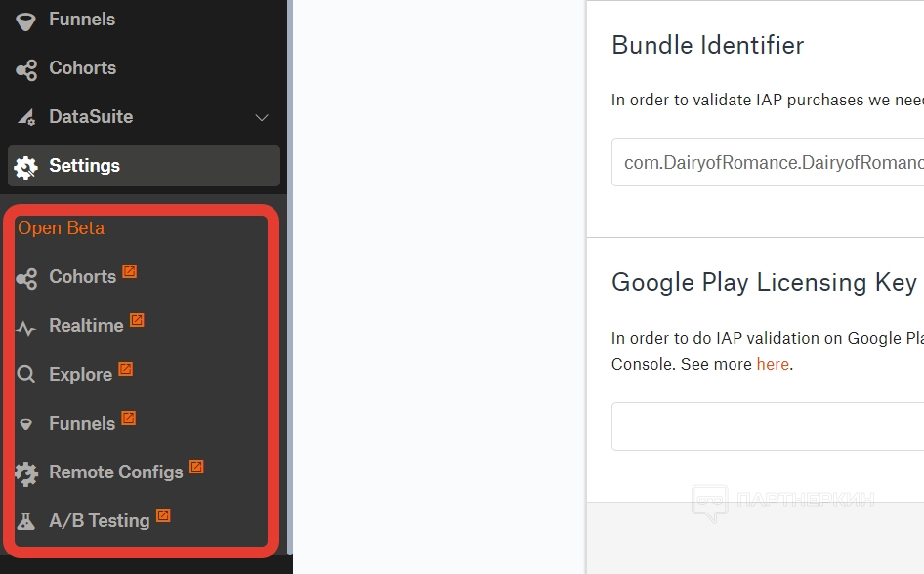Click external link badge next to Remote Configs
This screenshot has height=574, width=924.
(x=196, y=467)
